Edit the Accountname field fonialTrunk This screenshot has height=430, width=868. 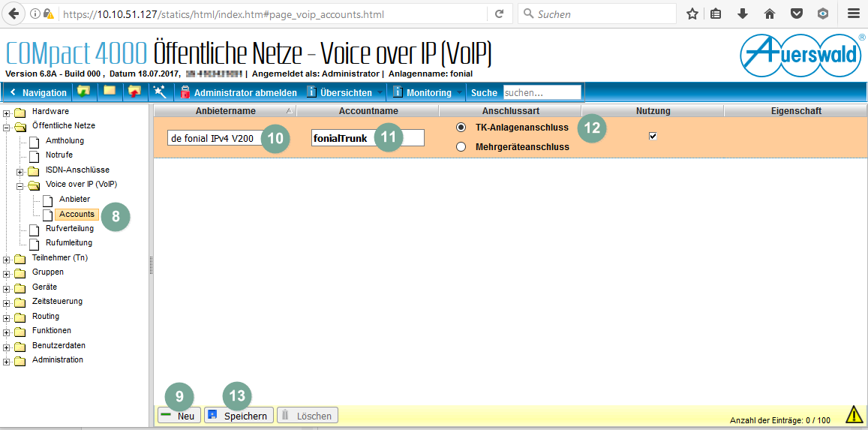(368, 138)
